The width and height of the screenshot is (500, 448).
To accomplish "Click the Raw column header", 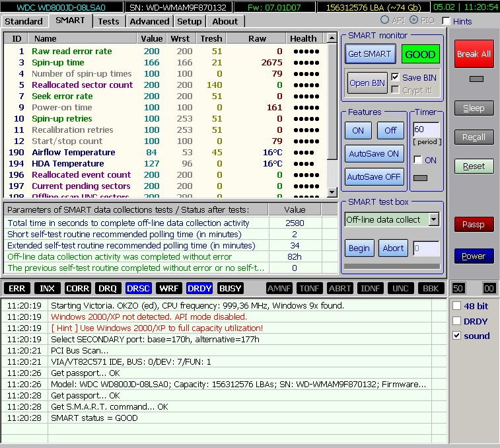I will 256,38.
